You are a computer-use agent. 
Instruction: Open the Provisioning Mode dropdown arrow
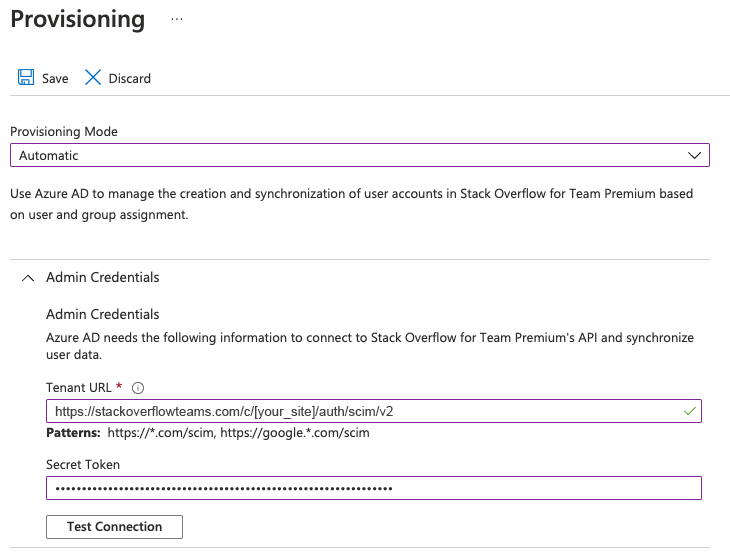[694, 156]
